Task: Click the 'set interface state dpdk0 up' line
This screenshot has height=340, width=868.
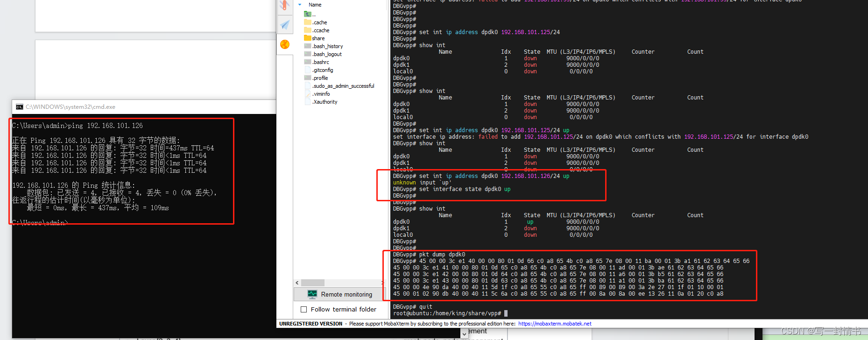Action: (452, 189)
